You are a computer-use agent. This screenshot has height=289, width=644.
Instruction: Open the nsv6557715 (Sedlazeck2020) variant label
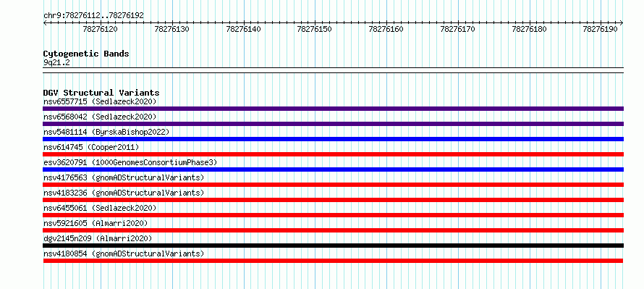point(100,101)
